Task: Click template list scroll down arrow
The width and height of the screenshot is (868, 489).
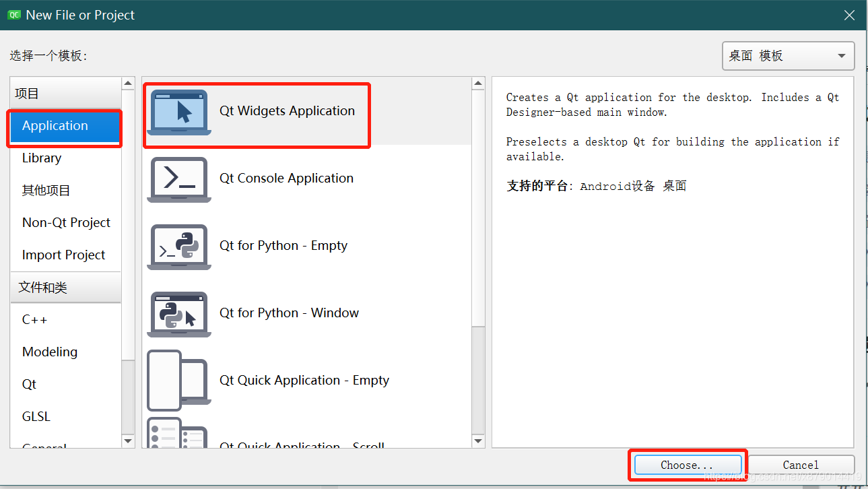Action: coord(478,441)
